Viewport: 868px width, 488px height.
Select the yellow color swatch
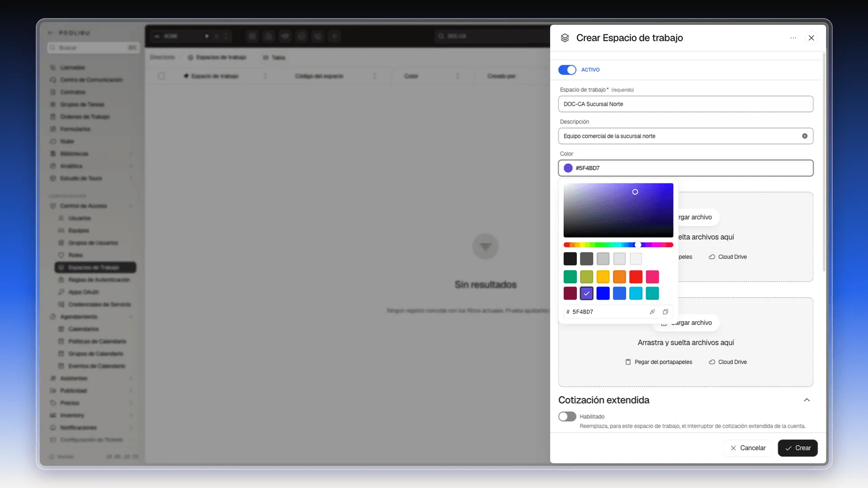coord(603,277)
